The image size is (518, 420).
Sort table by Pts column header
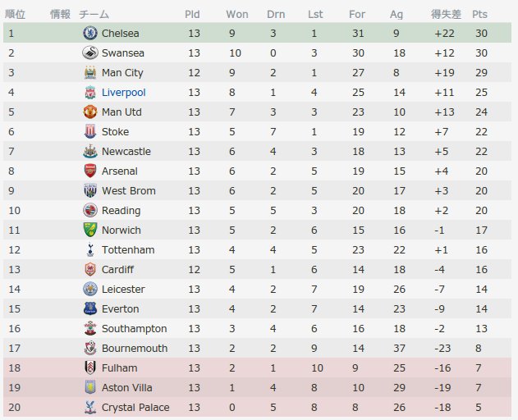tap(479, 15)
